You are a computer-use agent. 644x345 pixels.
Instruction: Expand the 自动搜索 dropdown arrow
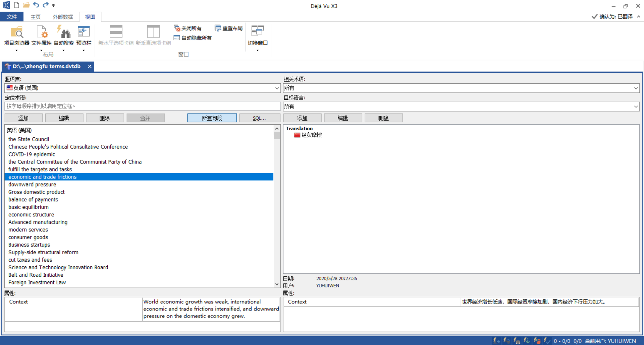pos(63,51)
